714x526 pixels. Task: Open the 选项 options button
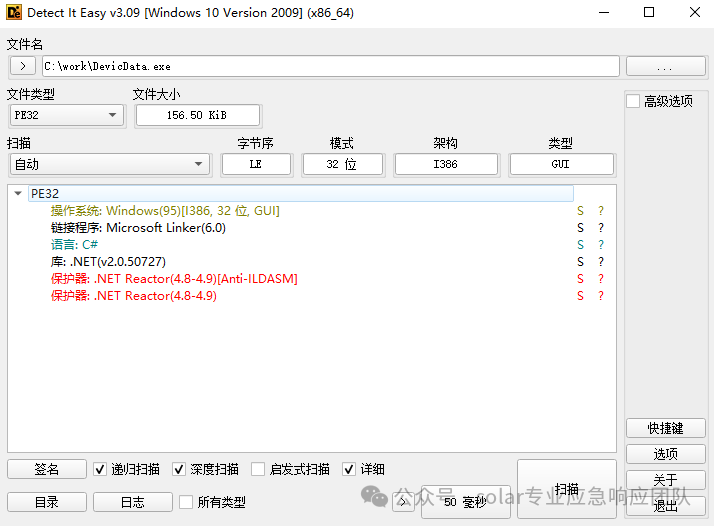pos(665,454)
